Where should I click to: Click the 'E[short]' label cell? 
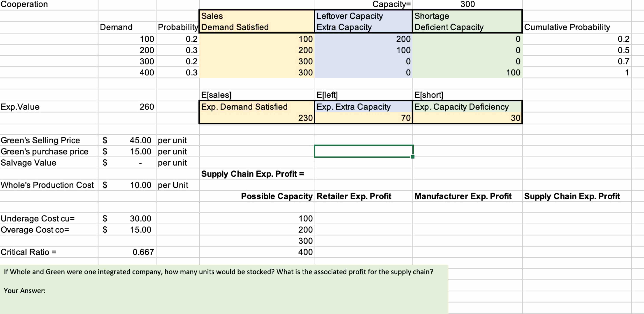tap(467, 95)
